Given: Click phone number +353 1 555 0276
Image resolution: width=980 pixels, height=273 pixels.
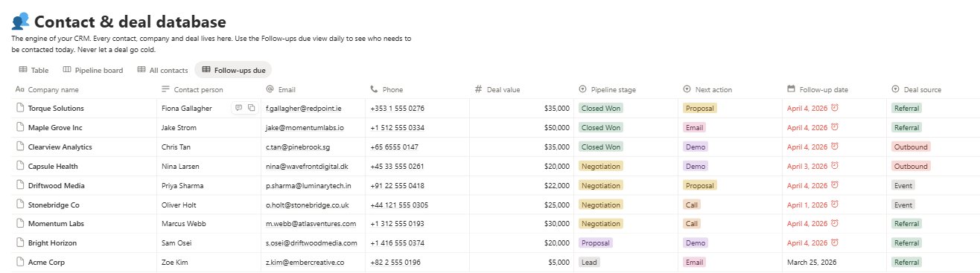Looking at the screenshot, I should click(397, 108).
